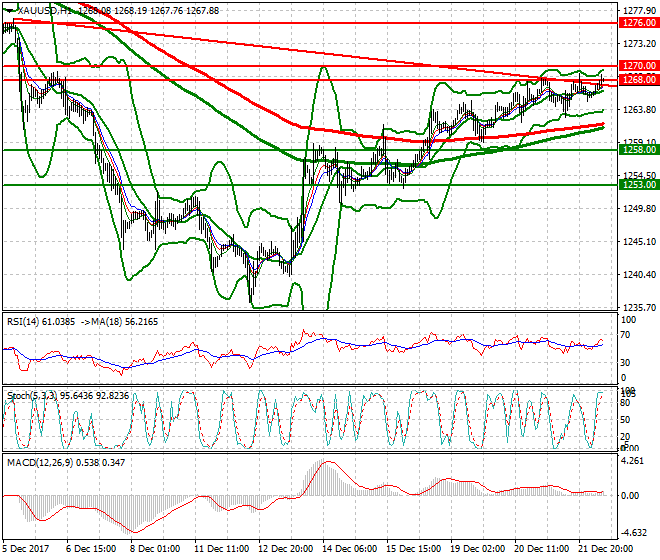Click the 21 Dec 20:00 time label
660x560 pixels.
[x=605, y=549]
